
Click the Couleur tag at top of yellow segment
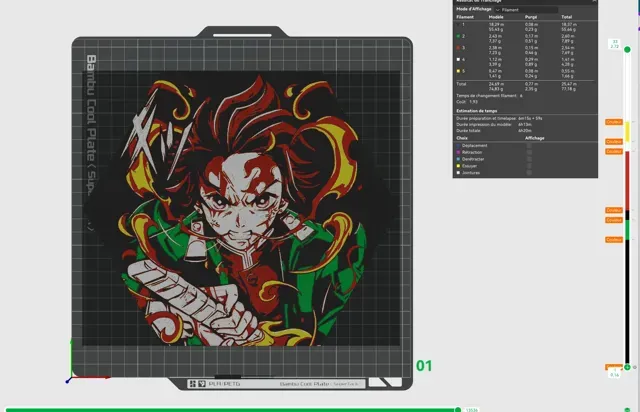pos(613,122)
